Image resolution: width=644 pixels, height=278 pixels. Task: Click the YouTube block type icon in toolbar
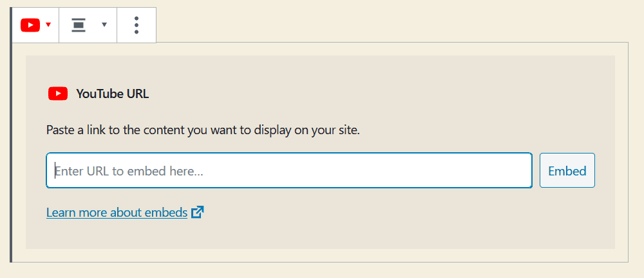tap(30, 25)
